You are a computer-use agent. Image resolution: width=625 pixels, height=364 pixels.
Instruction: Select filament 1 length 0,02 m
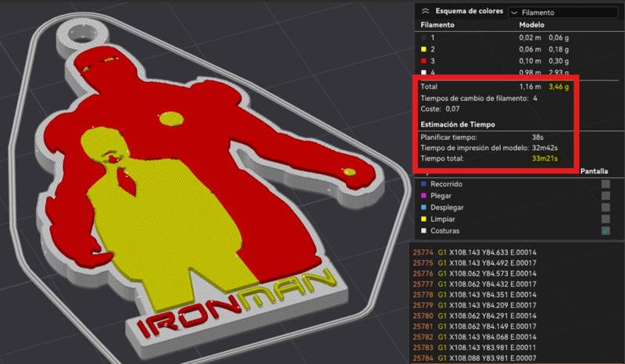(530, 37)
